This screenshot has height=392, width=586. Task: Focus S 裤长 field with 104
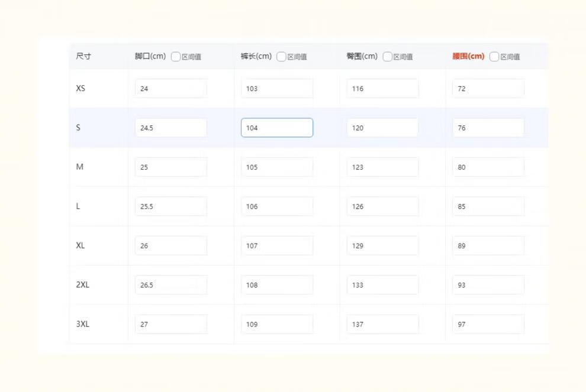coord(277,128)
